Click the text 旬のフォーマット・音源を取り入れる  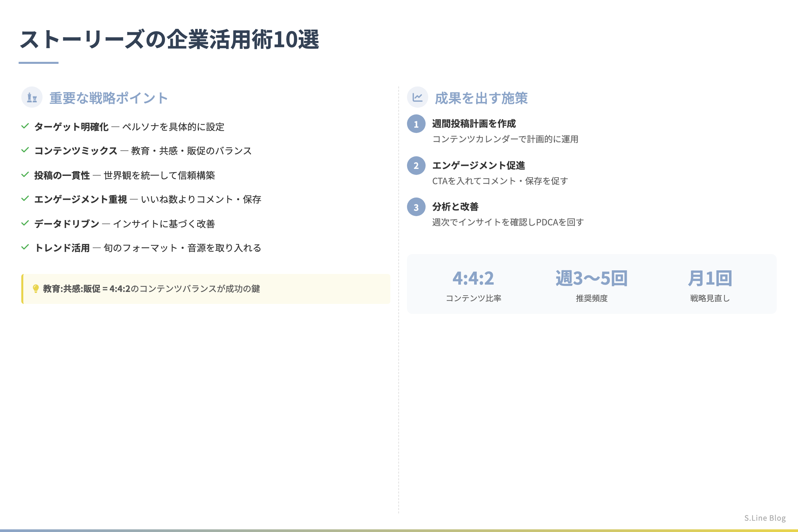pyautogui.click(x=183, y=248)
